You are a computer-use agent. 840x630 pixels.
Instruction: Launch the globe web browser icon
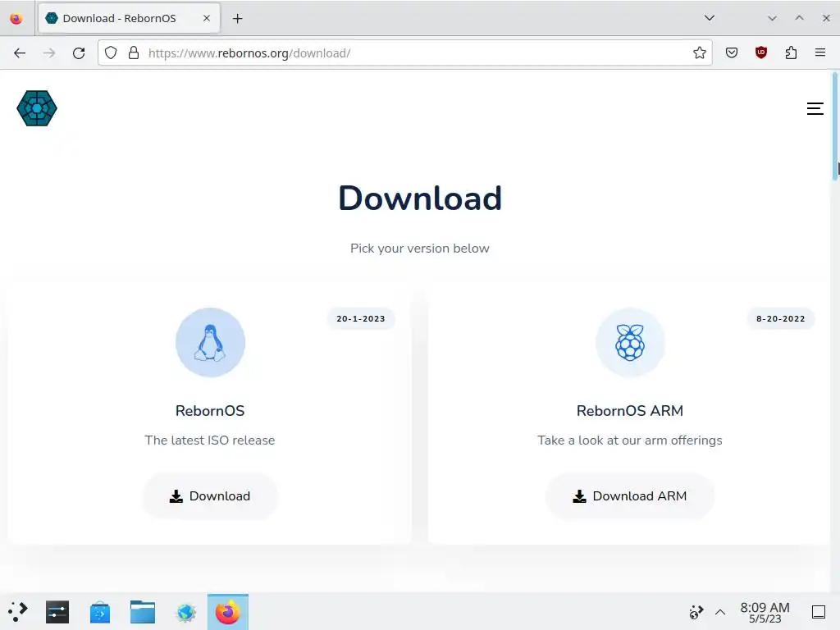click(186, 612)
